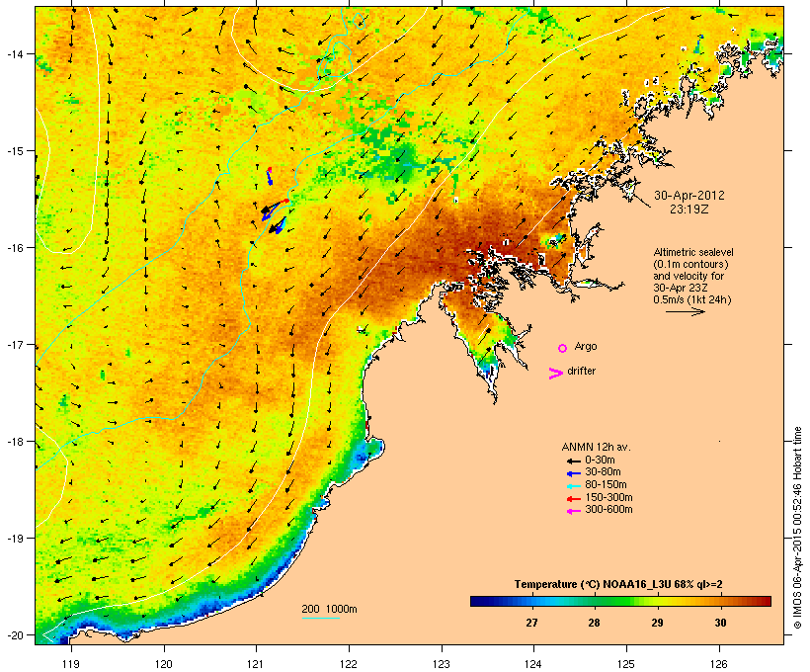
Task: Click the latitude axis label '-17'
Action: point(14,345)
